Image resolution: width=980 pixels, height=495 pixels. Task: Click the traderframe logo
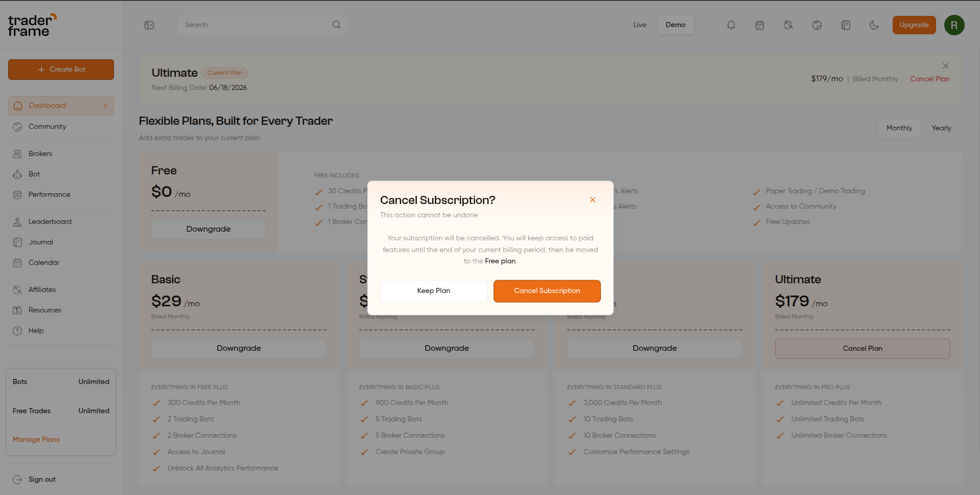coord(32,25)
